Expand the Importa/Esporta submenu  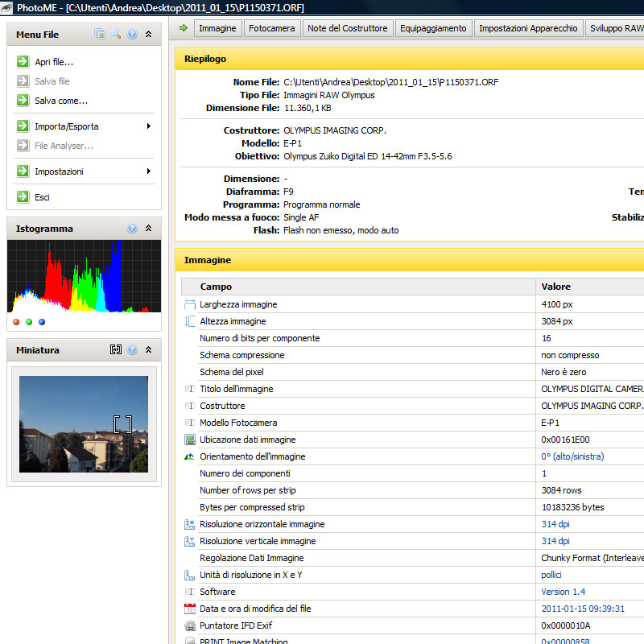coord(148,126)
